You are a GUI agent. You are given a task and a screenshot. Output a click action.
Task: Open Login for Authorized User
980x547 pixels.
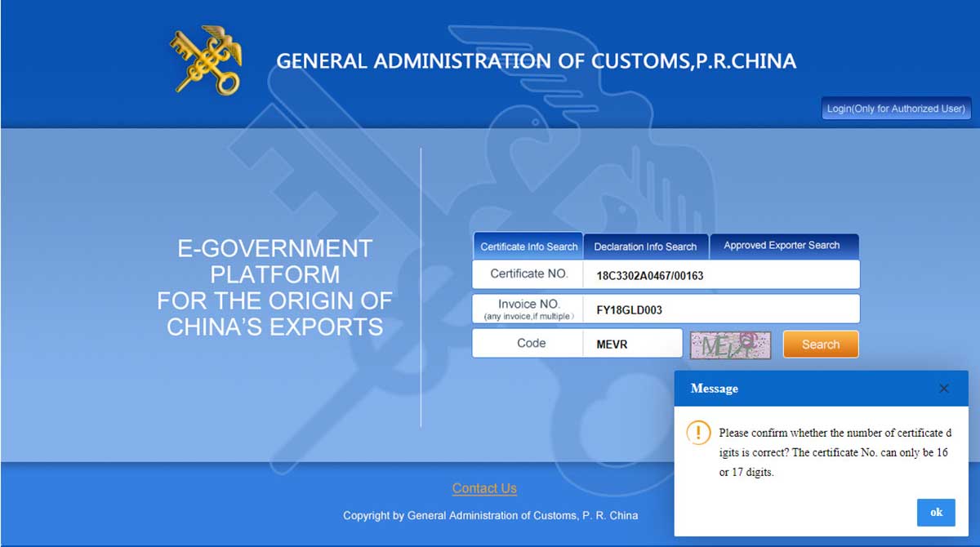896,109
